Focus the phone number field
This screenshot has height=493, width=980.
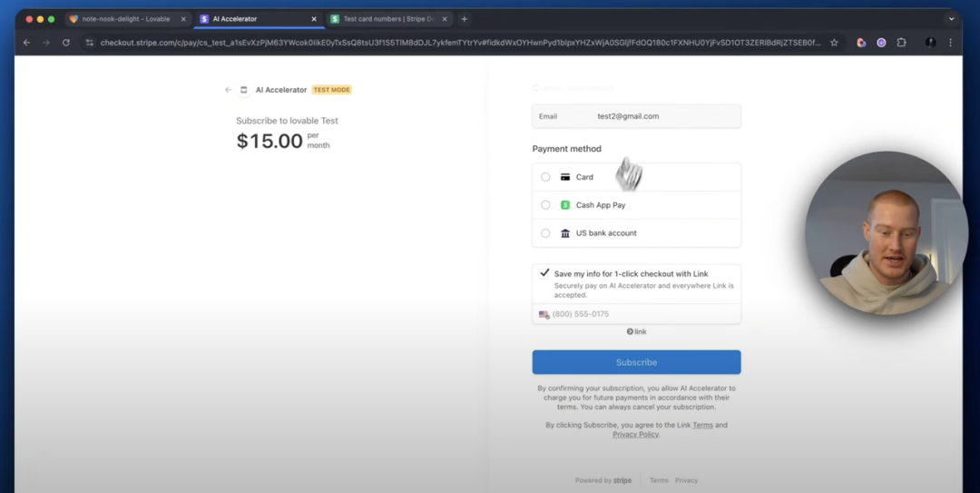click(636, 314)
